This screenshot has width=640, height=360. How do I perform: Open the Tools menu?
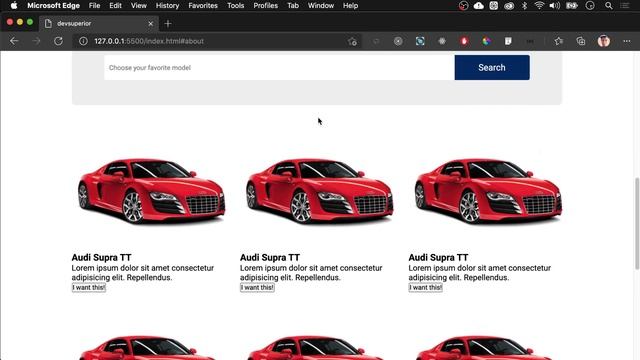pos(236,6)
